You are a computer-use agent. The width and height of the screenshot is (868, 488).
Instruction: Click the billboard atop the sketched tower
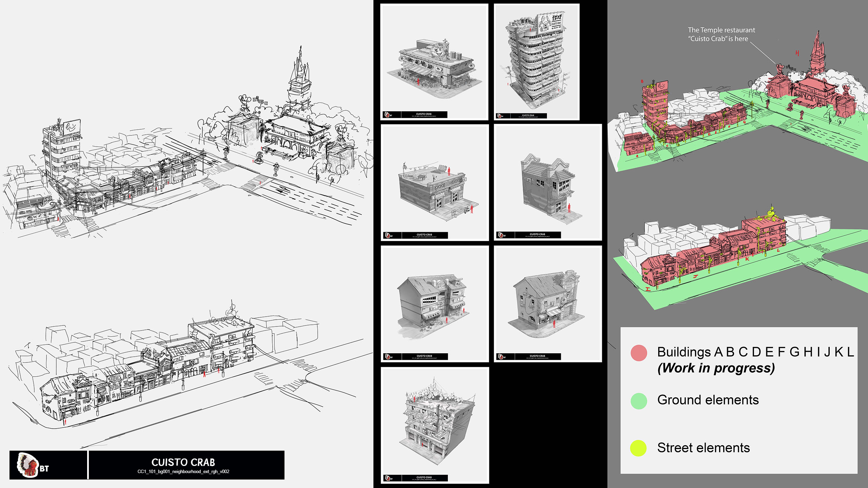coord(72,127)
